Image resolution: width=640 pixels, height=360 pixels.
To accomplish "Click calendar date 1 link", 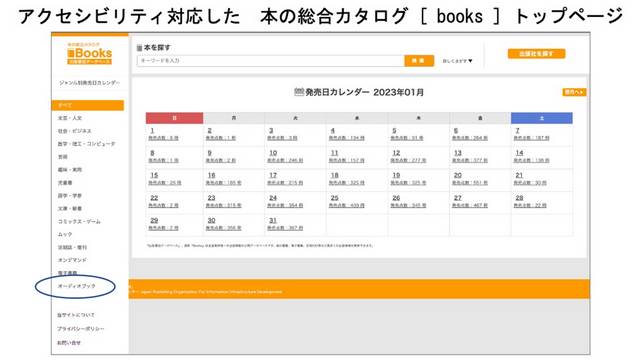I will coord(152,131).
